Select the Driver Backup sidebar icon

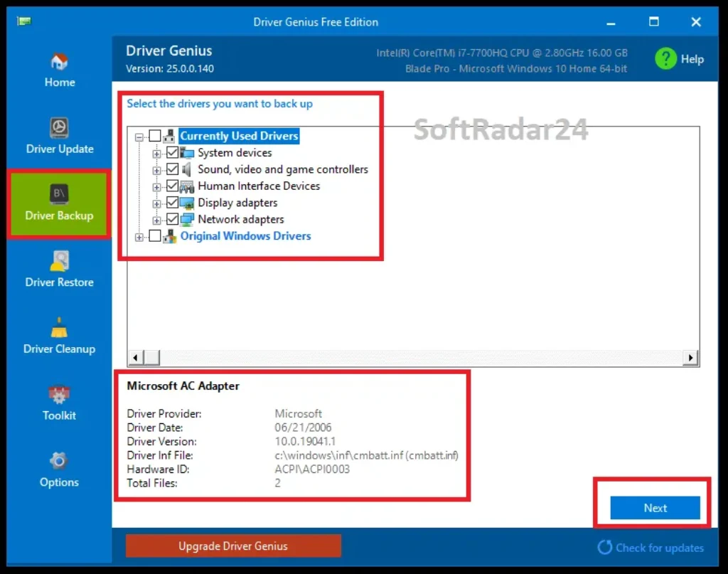(59, 193)
